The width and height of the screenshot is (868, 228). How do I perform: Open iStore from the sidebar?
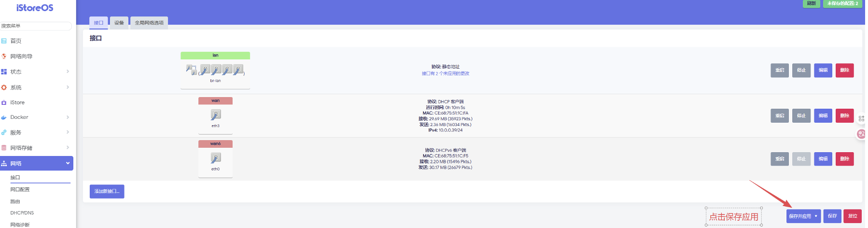pos(17,102)
